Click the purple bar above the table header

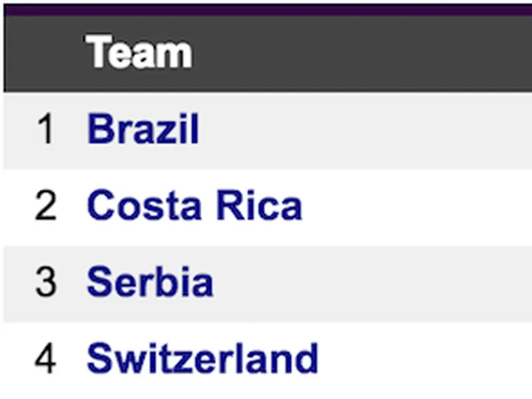click(266, 10)
